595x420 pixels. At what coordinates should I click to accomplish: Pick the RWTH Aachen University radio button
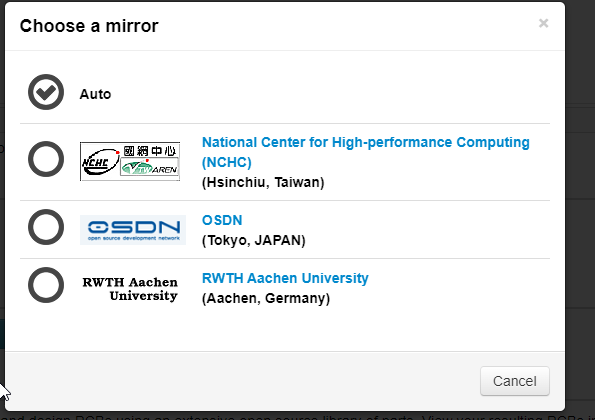pyautogui.click(x=46, y=285)
